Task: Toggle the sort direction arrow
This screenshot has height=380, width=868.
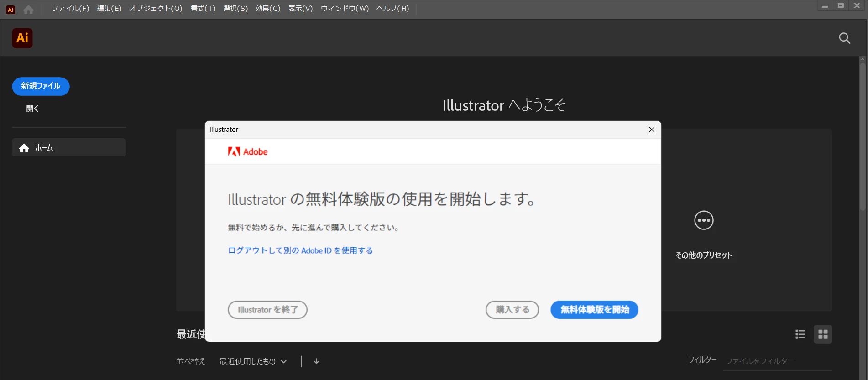Action: pyautogui.click(x=316, y=361)
